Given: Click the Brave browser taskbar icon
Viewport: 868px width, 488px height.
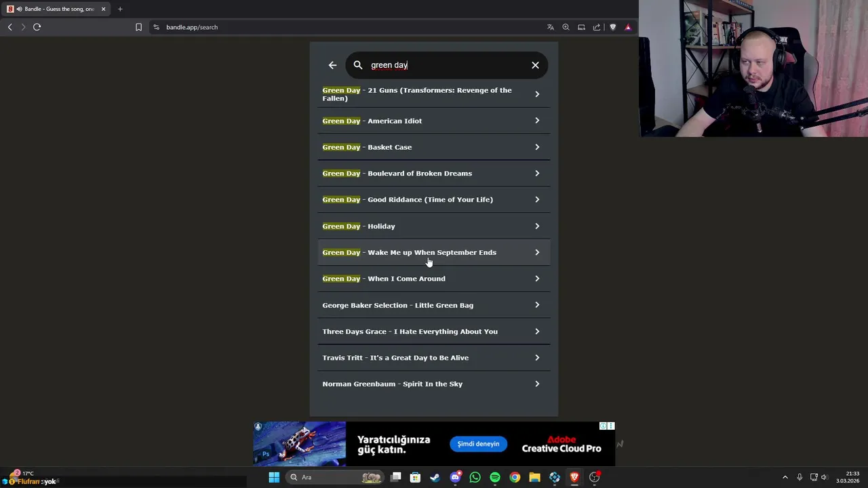Looking at the screenshot, I should click(574, 477).
